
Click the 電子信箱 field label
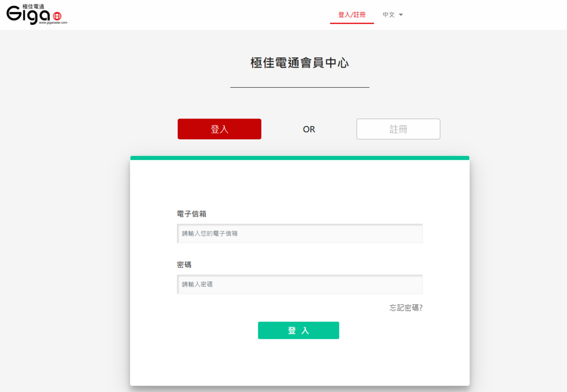click(191, 214)
